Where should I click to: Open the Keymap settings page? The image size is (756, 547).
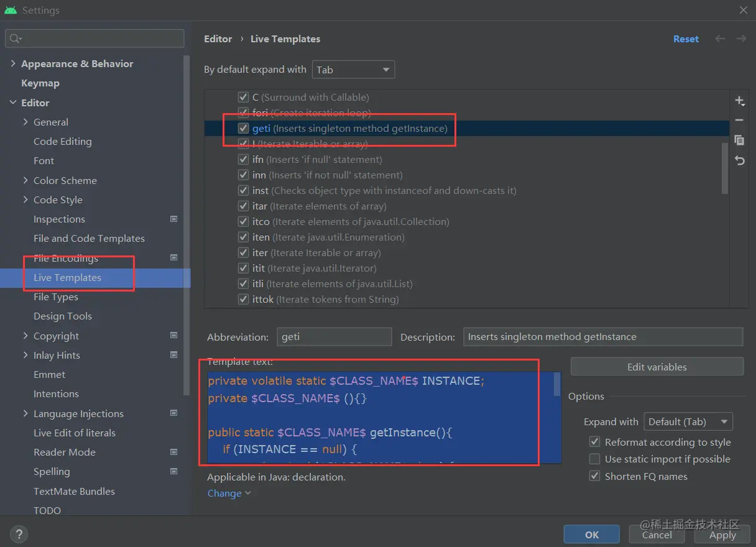40,83
